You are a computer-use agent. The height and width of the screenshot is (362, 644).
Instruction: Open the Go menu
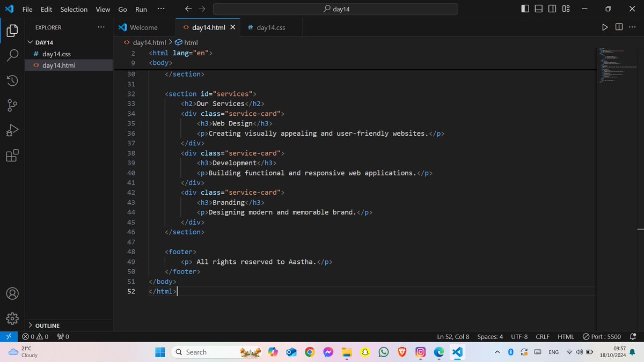pyautogui.click(x=122, y=9)
